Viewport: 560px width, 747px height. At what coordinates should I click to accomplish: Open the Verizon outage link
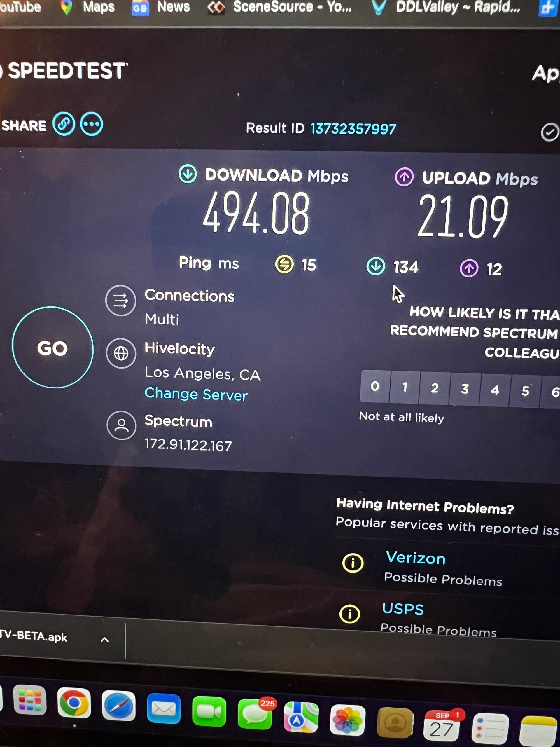416,558
